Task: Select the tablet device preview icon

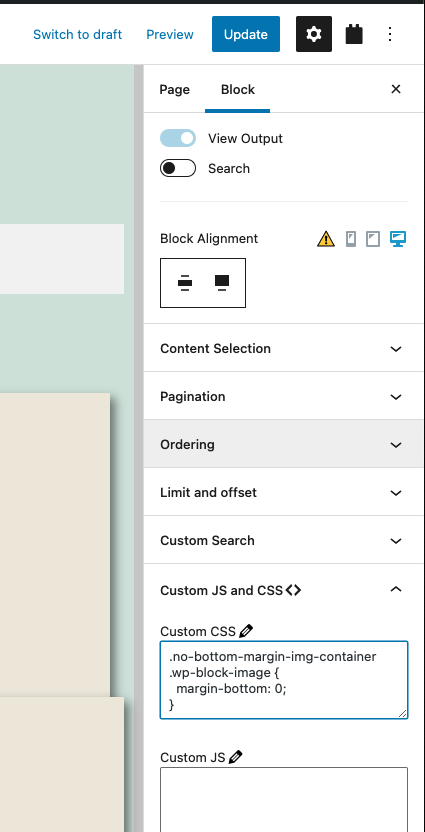Action: click(373, 239)
